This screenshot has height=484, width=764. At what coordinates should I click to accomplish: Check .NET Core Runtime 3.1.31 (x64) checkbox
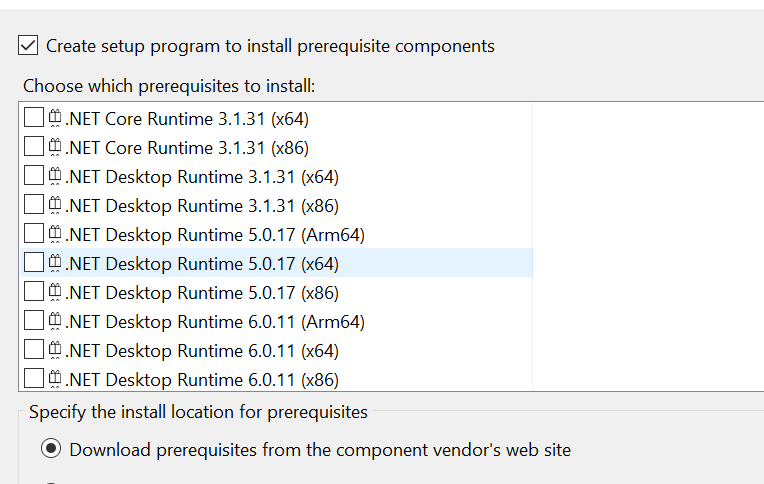click(34, 119)
